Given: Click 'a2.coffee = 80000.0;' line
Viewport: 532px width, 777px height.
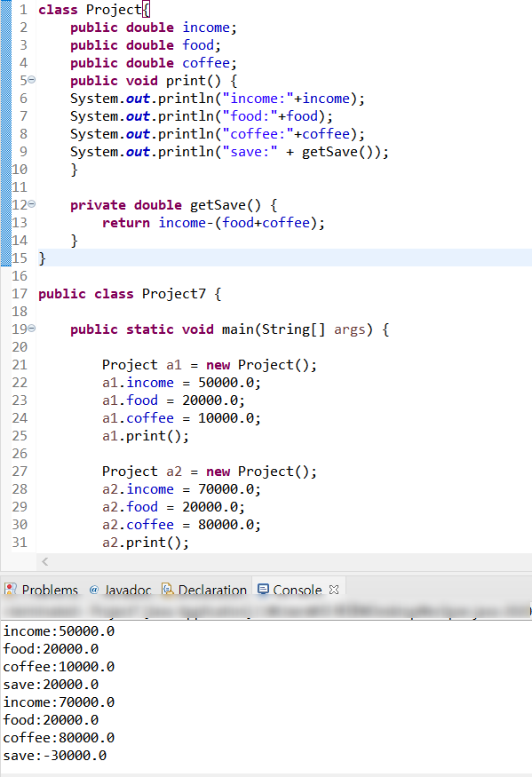Looking at the screenshot, I should [181, 525].
